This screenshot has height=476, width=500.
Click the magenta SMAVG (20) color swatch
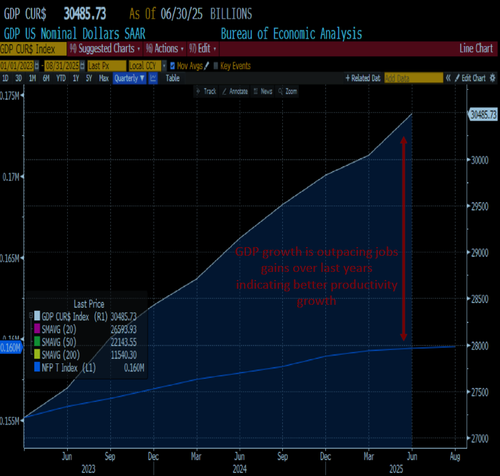[37, 329]
